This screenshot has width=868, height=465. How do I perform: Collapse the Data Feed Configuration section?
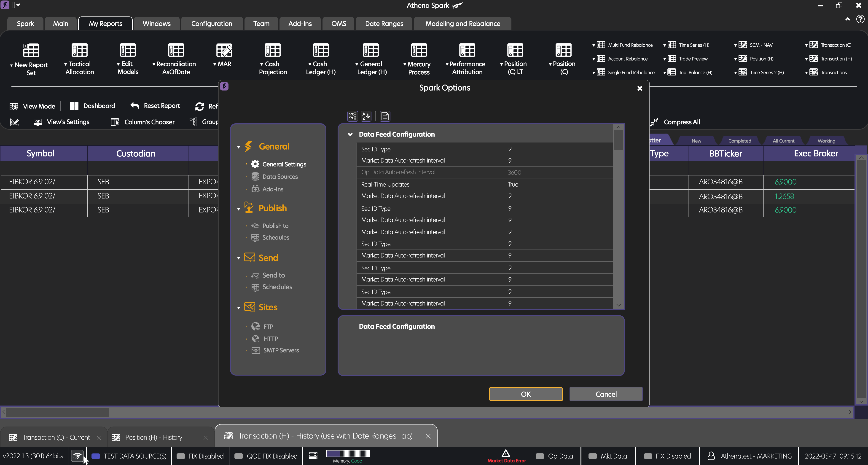point(350,134)
